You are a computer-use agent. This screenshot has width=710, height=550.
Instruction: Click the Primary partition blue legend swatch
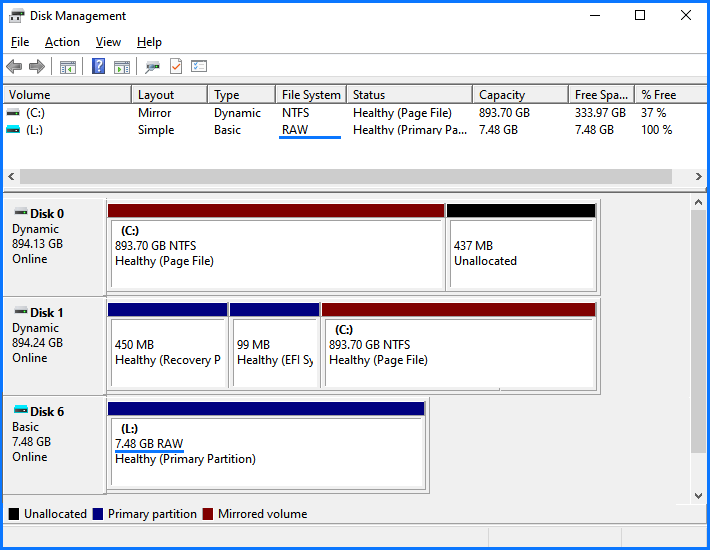click(98, 514)
